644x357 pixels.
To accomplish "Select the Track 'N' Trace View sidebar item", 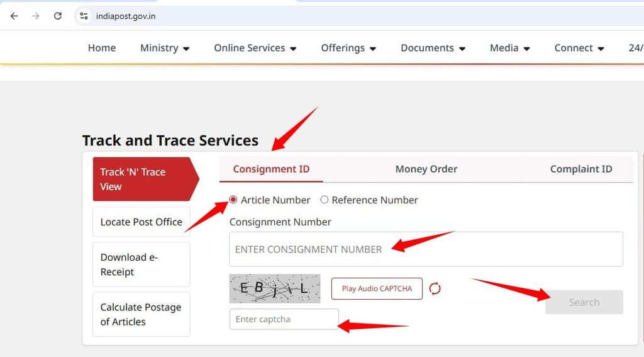I will point(146,179).
